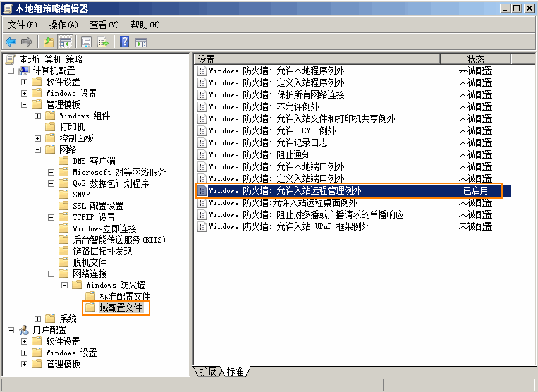The height and width of the screenshot is (392, 538).
Task: Click the SNMP folder icon
Action: pos(63,195)
